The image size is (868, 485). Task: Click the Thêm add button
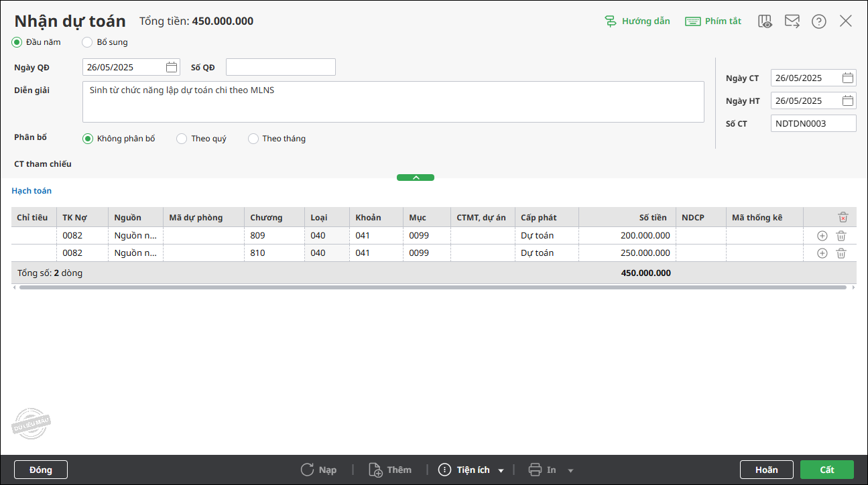coord(390,470)
